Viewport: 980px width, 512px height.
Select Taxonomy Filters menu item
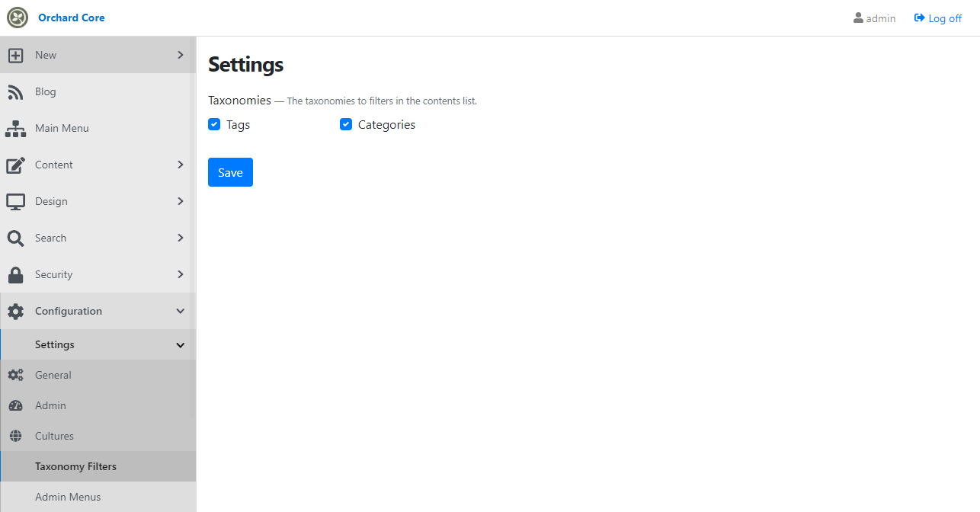tap(98, 466)
